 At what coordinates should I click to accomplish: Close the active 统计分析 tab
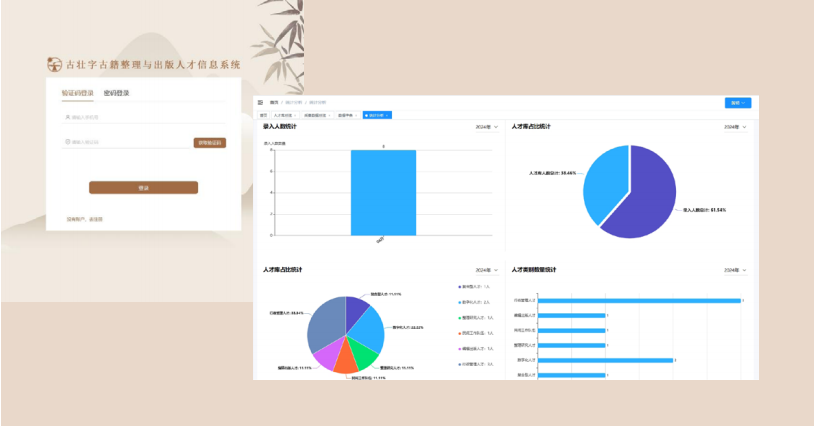(387, 115)
